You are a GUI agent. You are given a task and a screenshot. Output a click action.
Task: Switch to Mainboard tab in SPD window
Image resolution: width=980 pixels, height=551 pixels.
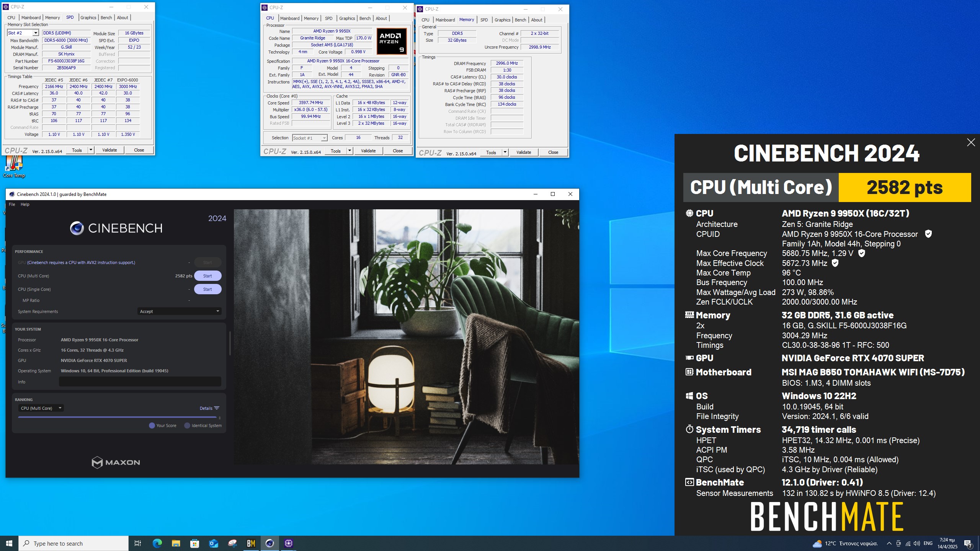pyautogui.click(x=31, y=18)
